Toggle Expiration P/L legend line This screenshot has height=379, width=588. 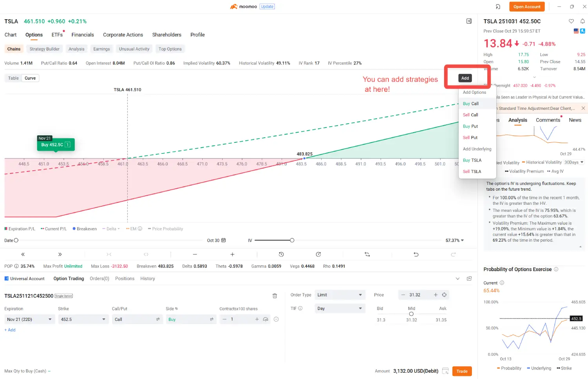click(x=20, y=229)
